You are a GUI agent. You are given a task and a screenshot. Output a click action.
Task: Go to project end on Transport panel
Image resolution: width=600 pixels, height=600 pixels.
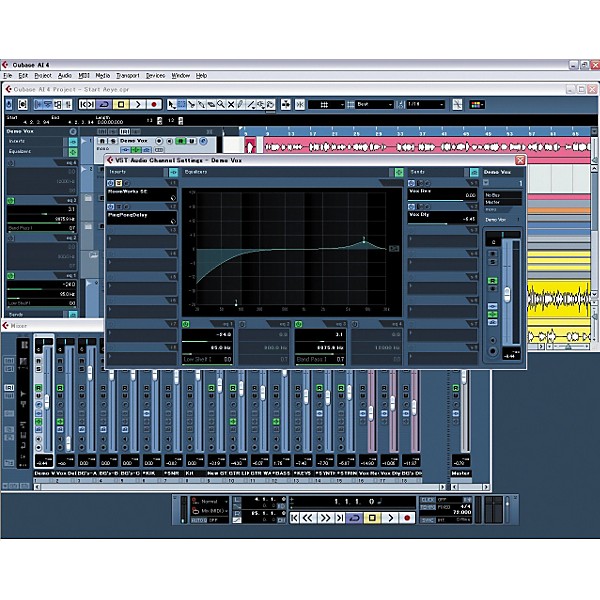[340, 518]
